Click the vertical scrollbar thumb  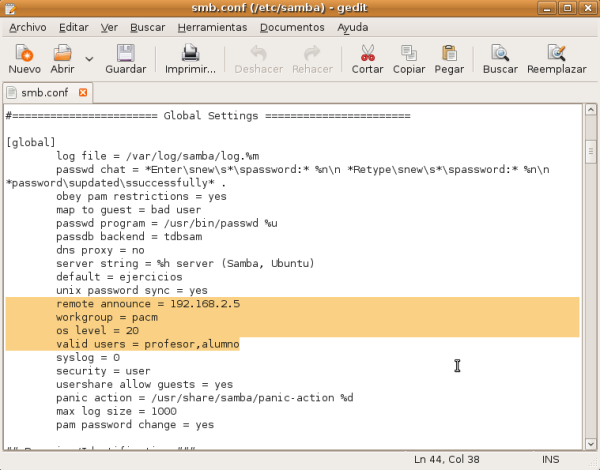pos(591,150)
